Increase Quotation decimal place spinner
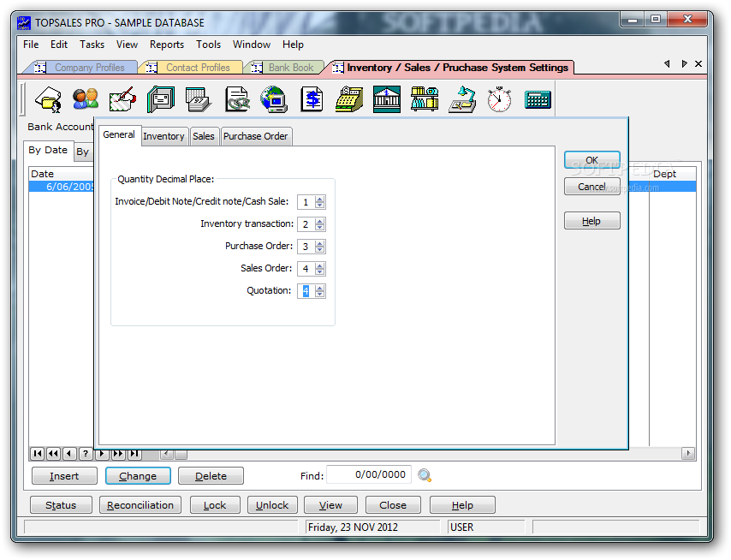 click(320, 289)
